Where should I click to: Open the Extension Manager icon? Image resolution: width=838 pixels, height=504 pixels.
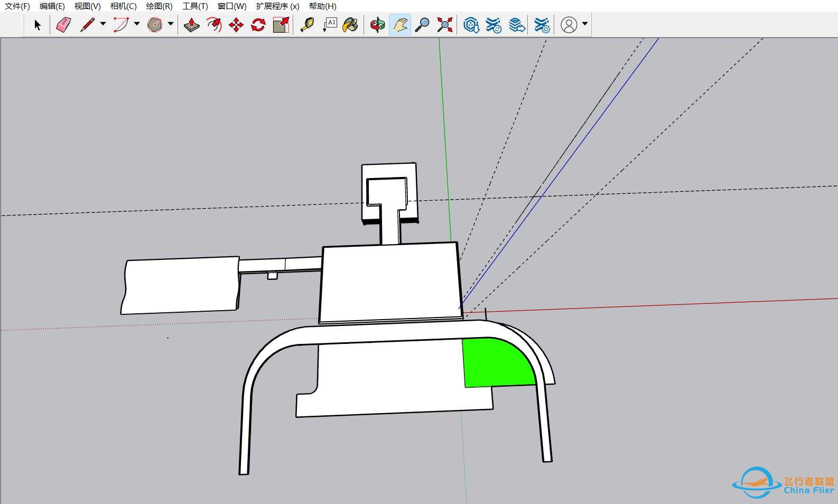click(542, 24)
